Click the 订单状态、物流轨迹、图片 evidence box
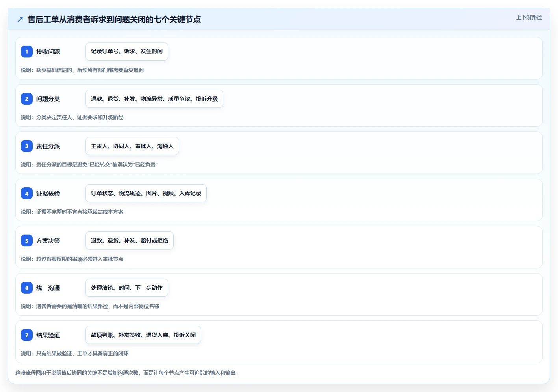 (146, 193)
